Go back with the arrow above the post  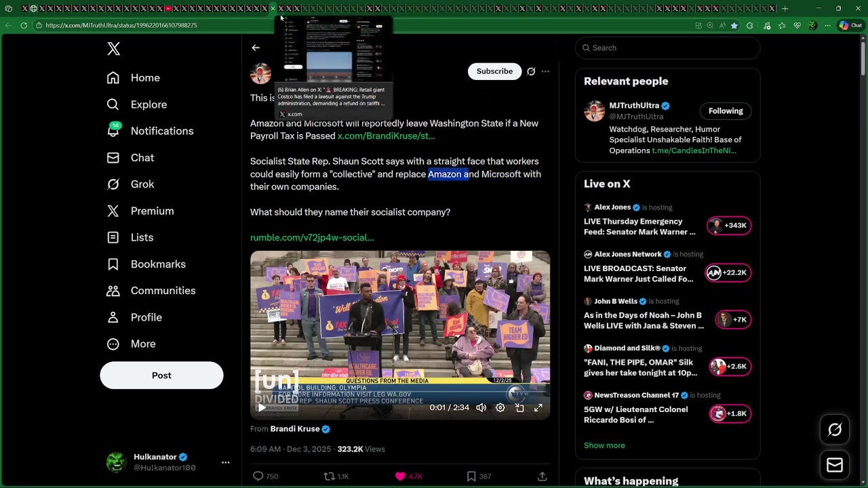click(x=256, y=47)
